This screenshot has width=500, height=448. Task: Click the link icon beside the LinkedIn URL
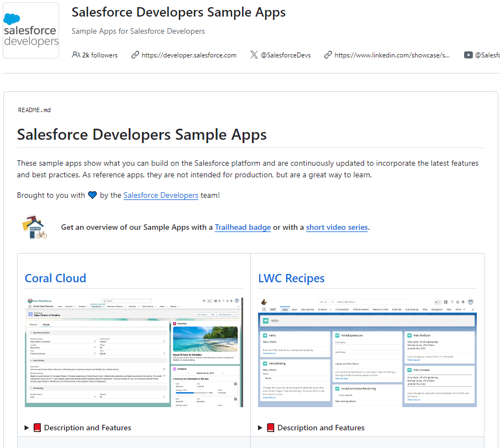click(x=328, y=55)
